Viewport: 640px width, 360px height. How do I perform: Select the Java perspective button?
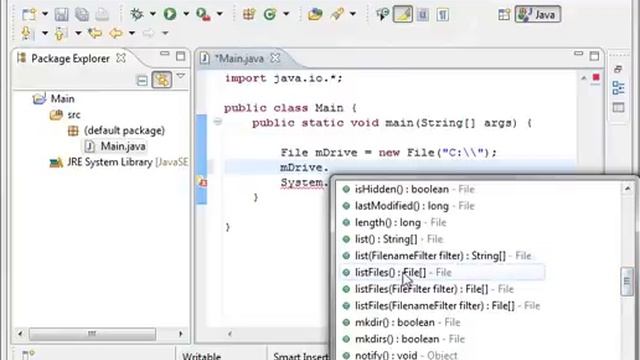coord(538,15)
